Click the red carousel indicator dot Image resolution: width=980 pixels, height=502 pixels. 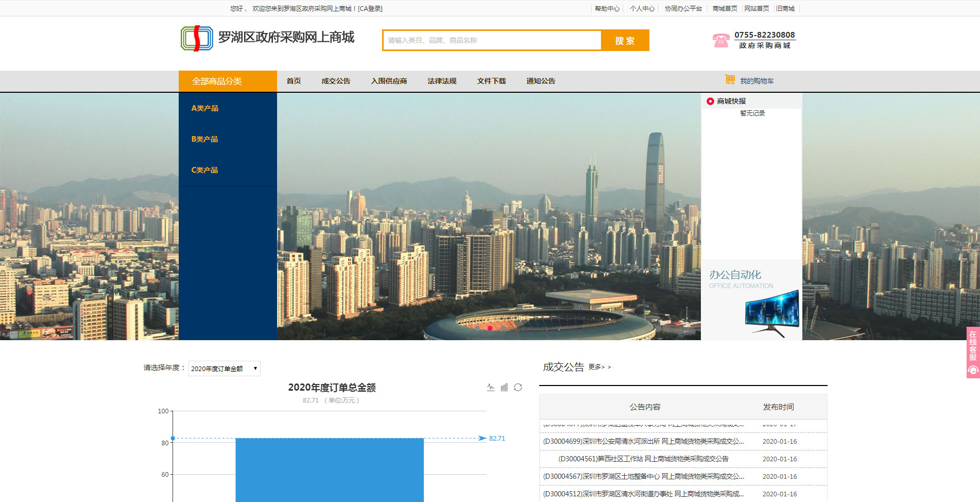pos(490,328)
